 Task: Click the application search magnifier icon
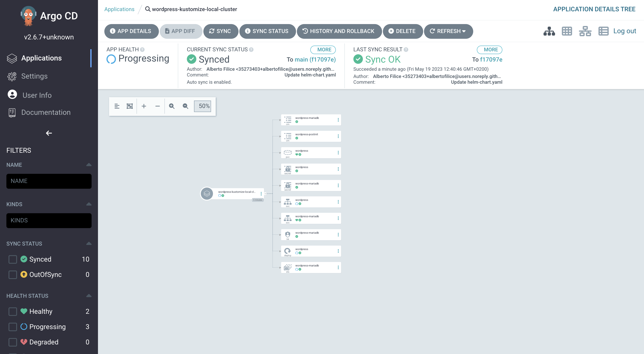[148, 9]
